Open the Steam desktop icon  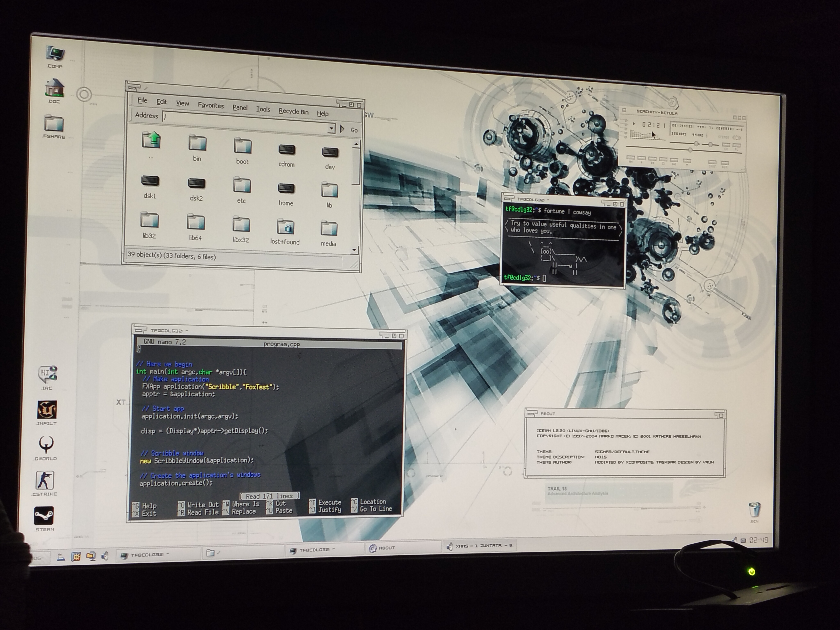coord(45,516)
